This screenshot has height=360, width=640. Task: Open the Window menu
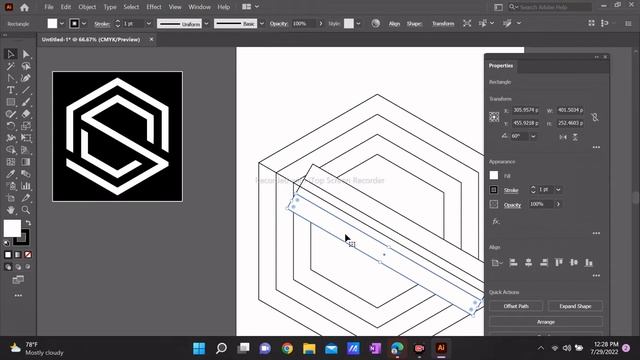(x=200, y=7)
